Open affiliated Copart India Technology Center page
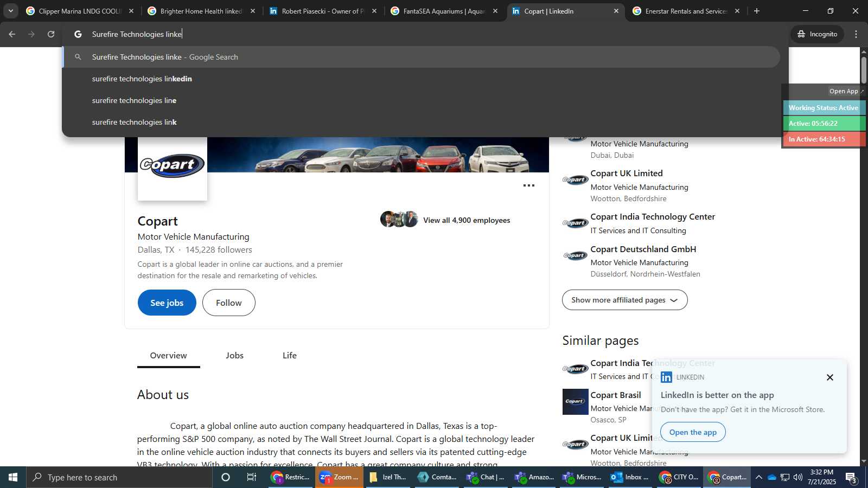 pyautogui.click(x=653, y=217)
